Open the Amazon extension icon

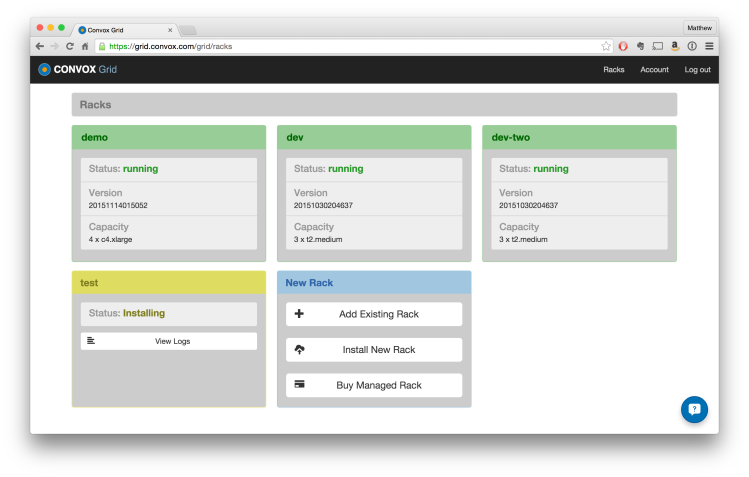pos(675,46)
